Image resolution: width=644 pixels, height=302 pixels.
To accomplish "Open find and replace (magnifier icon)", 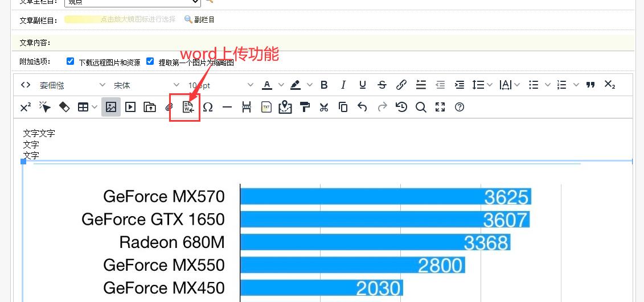I will click(421, 107).
